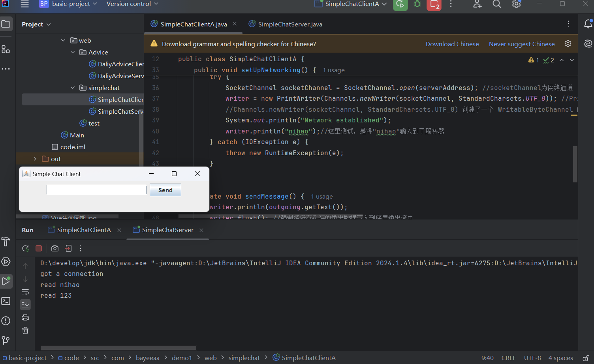Expand the out folder
The image size is (594, 364).
pos(35,159)
